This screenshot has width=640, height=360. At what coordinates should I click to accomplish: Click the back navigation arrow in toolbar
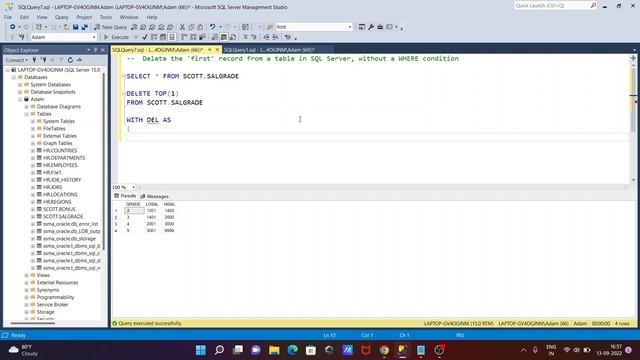coord(13,27)
